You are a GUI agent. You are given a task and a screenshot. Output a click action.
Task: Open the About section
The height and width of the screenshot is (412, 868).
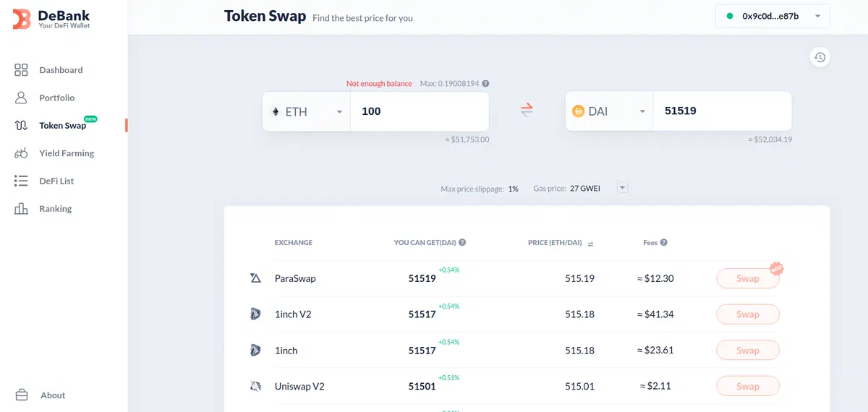(53, 395)
